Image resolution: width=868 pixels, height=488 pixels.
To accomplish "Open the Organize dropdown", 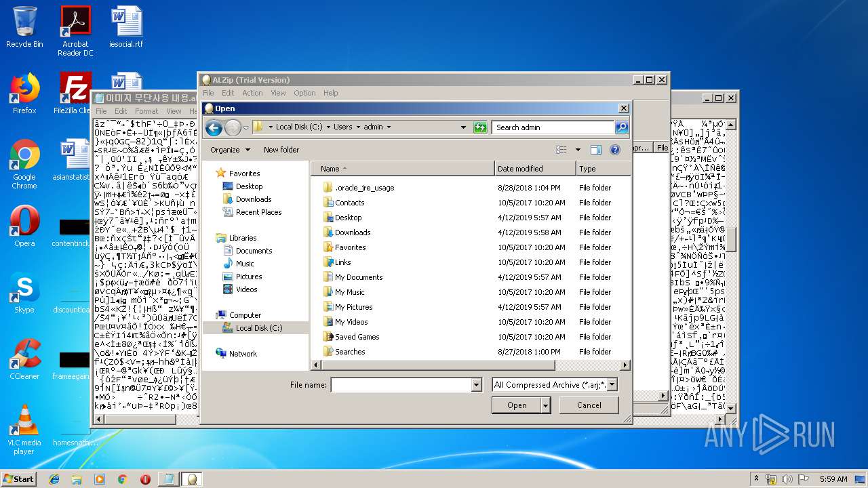I will [x=230, y=150].
